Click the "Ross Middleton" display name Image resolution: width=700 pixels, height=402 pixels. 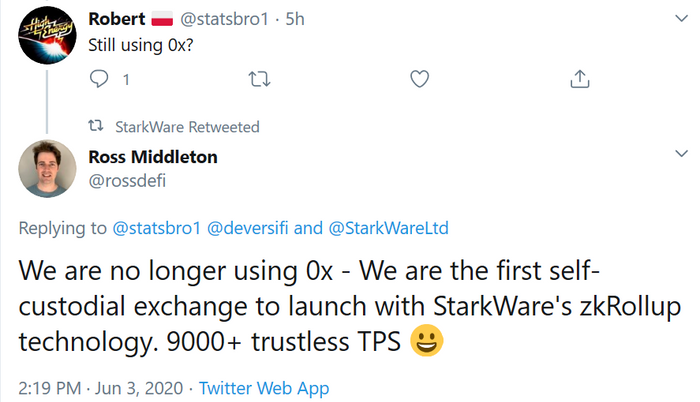click(152, 156)
